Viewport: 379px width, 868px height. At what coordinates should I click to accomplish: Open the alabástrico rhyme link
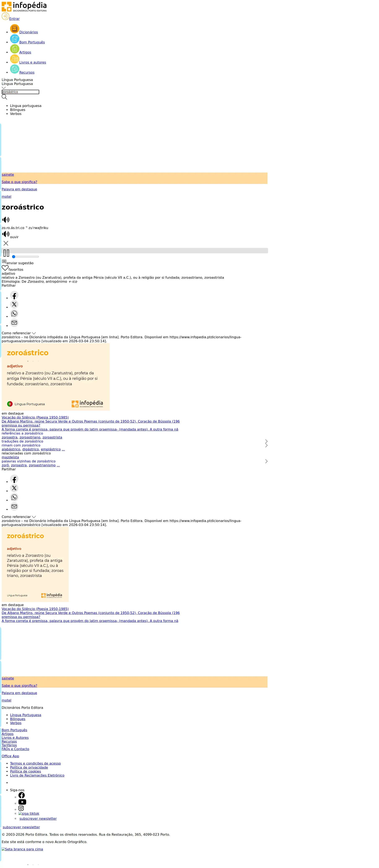coord(11,449)
